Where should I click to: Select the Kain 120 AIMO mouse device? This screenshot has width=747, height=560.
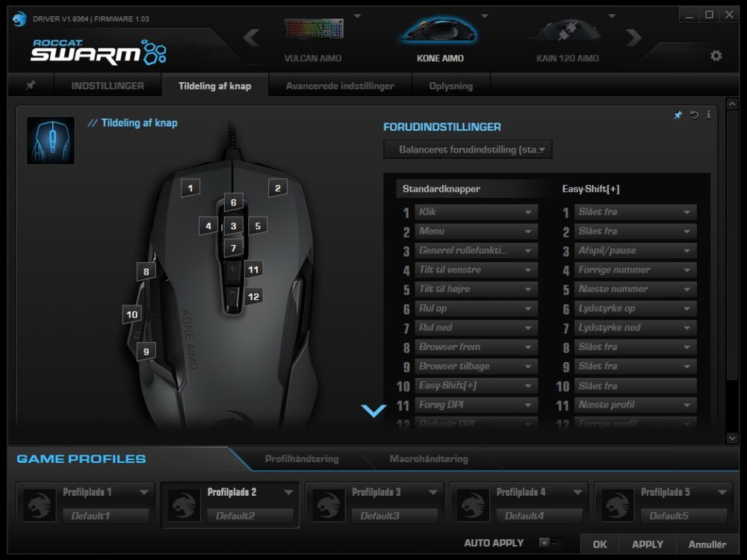click(x=568, y=40)
